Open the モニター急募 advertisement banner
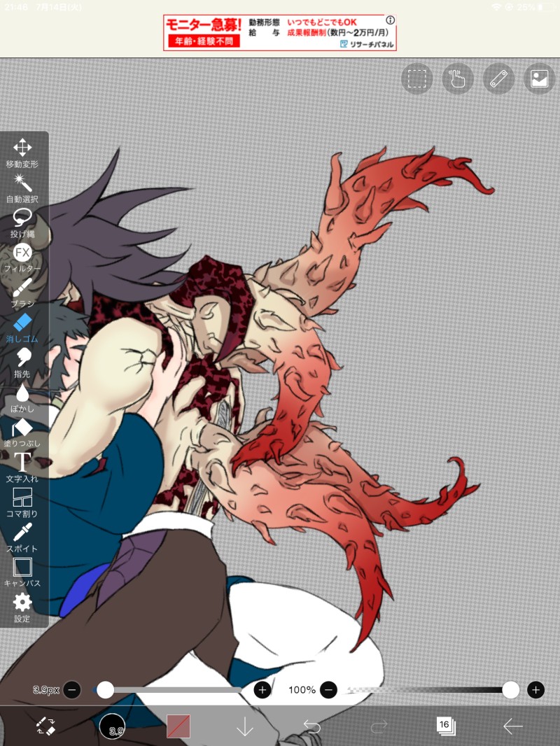560x746 pixels. (280, 32)
